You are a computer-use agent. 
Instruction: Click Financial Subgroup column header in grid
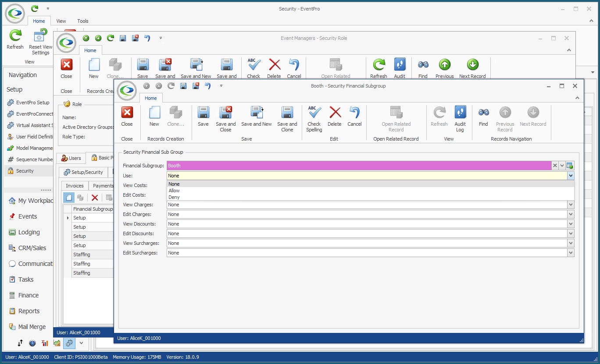pos(93,209)
